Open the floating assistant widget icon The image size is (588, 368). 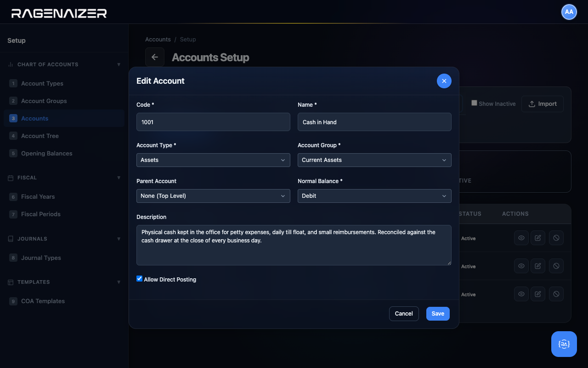point(564,344)
